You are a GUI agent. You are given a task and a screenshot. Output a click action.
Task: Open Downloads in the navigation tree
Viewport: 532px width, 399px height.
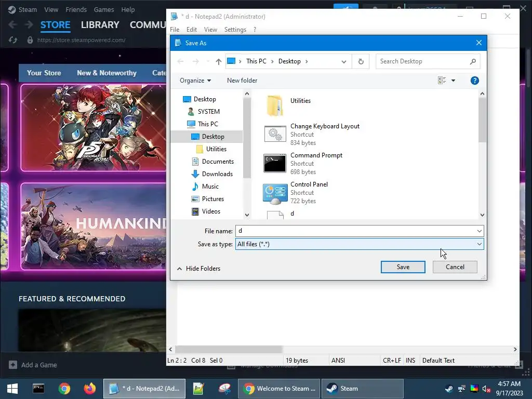point(217,174)
